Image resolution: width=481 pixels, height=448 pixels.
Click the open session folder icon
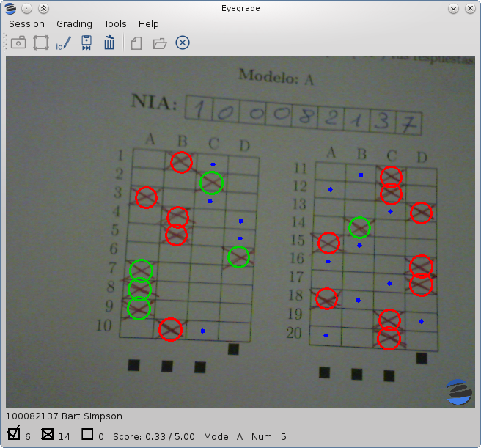[159, 43]
